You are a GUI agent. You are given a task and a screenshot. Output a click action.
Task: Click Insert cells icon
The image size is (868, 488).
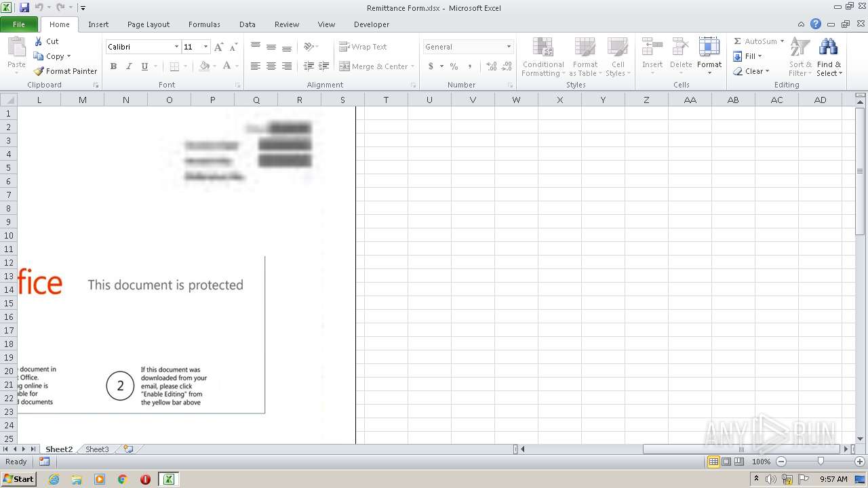click(x=652, y=47)
